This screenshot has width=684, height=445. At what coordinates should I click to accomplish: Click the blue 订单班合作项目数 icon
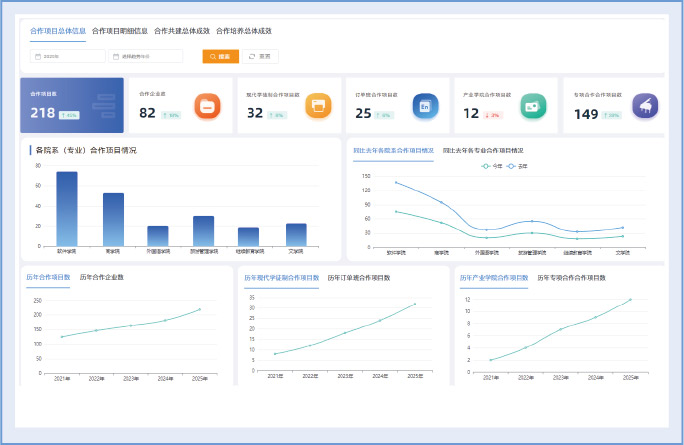[425, 105]
